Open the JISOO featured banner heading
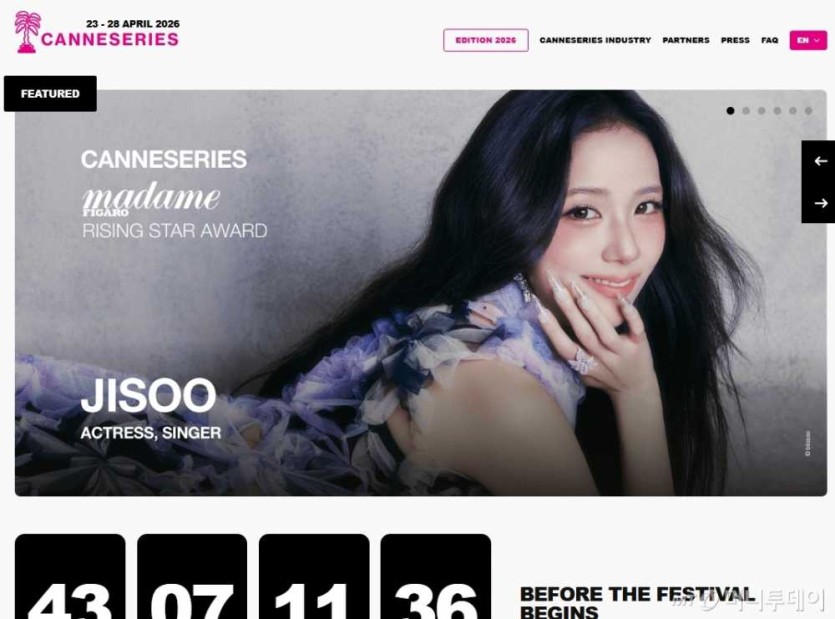The image size is (835, 619). click(148, 395)
